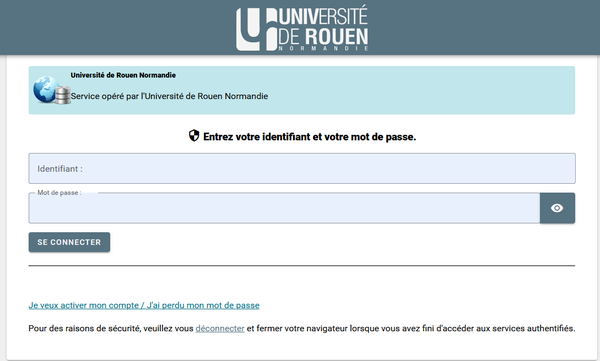Click the globe and database service icon
This screenshot has width=600, height=361.
52,90
